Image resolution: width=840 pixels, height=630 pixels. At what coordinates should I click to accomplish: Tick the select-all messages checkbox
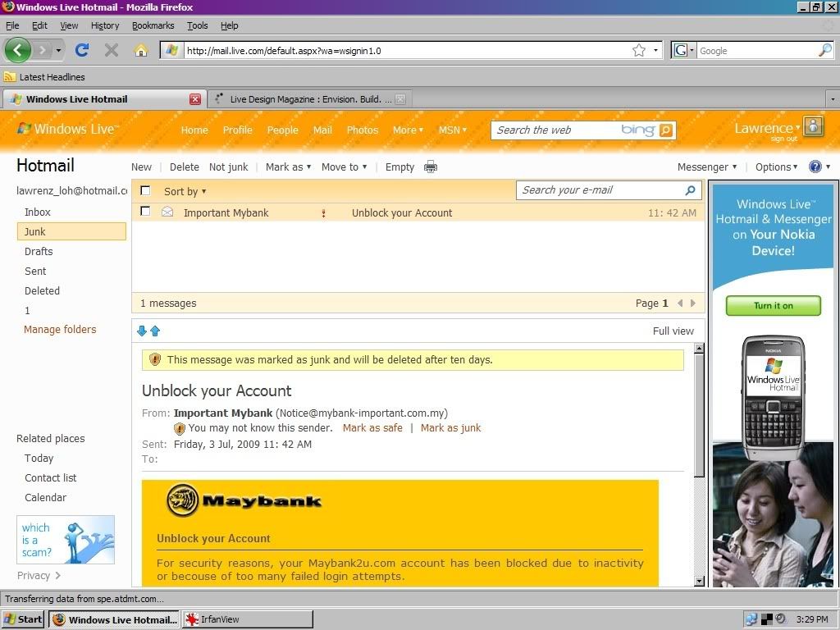coord(145,190)
